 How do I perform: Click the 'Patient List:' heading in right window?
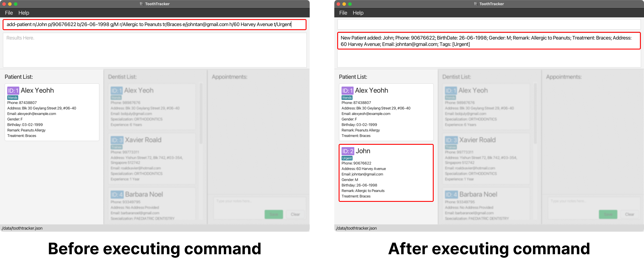[353, 77]
